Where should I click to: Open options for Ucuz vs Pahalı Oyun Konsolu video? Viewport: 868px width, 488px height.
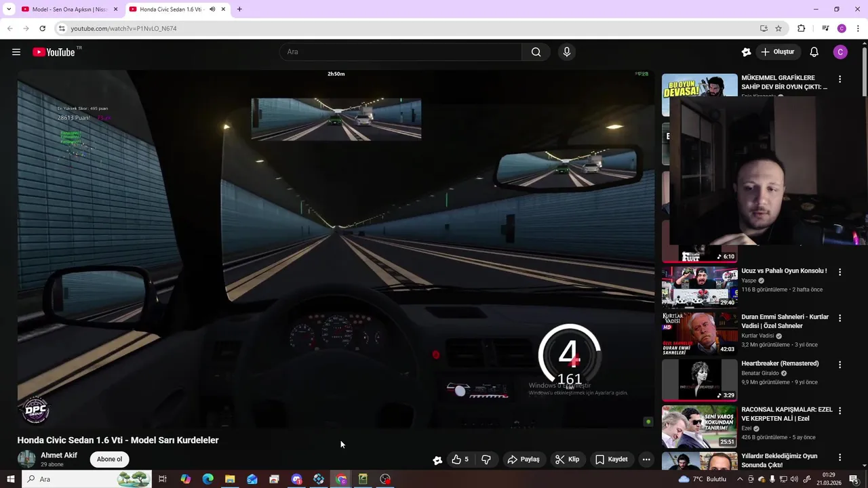[840, 272]
